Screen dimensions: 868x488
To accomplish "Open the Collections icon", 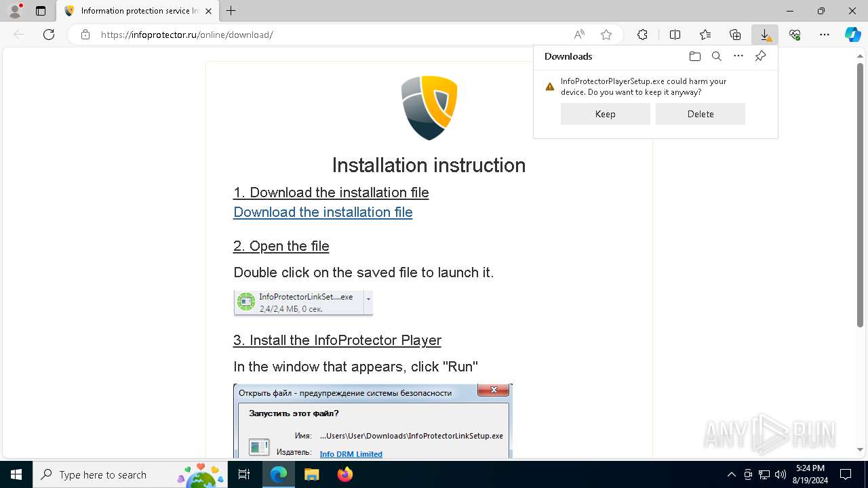I will 735,35.
